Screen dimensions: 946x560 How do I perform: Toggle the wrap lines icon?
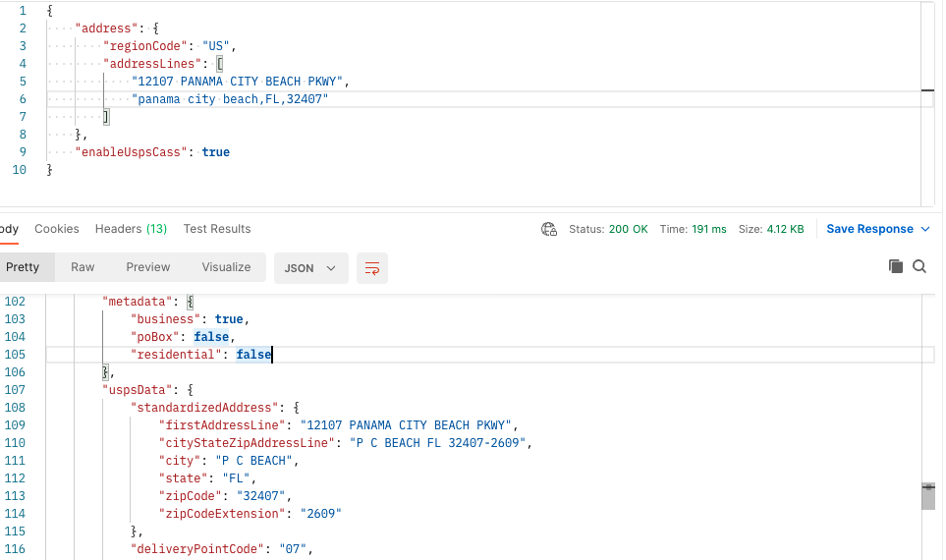coord(371,267)
